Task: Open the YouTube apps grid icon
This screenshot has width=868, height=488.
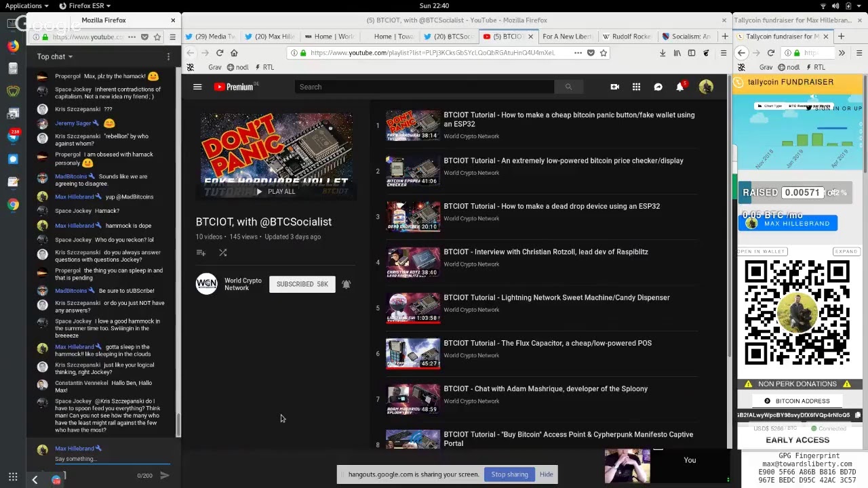Action: pyautogui.click(x=636, y=87)
